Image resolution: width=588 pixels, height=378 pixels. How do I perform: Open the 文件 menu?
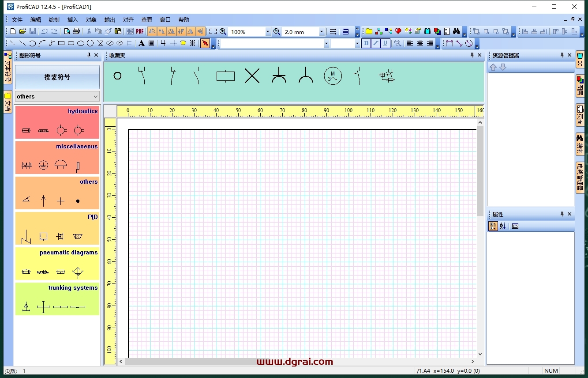(x=17, y=20)
